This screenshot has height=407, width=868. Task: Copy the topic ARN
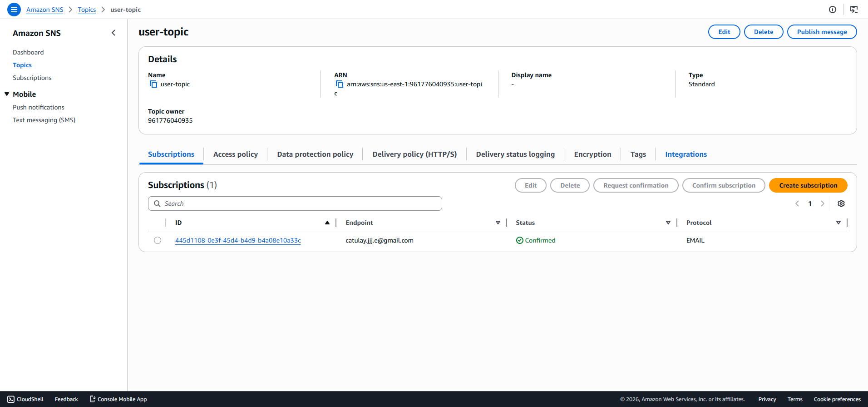click(340, 84)
